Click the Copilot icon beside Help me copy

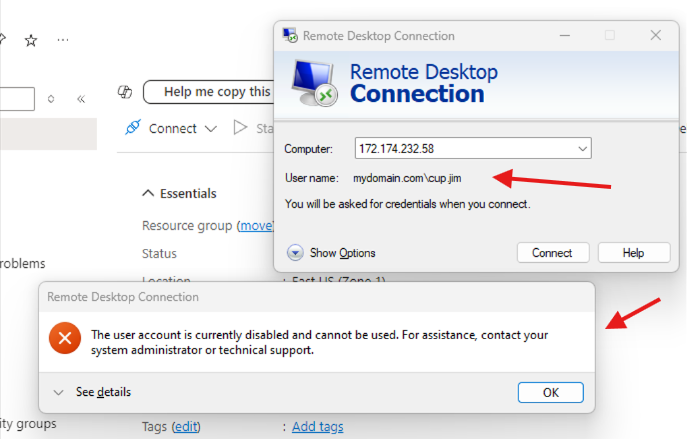125,92
